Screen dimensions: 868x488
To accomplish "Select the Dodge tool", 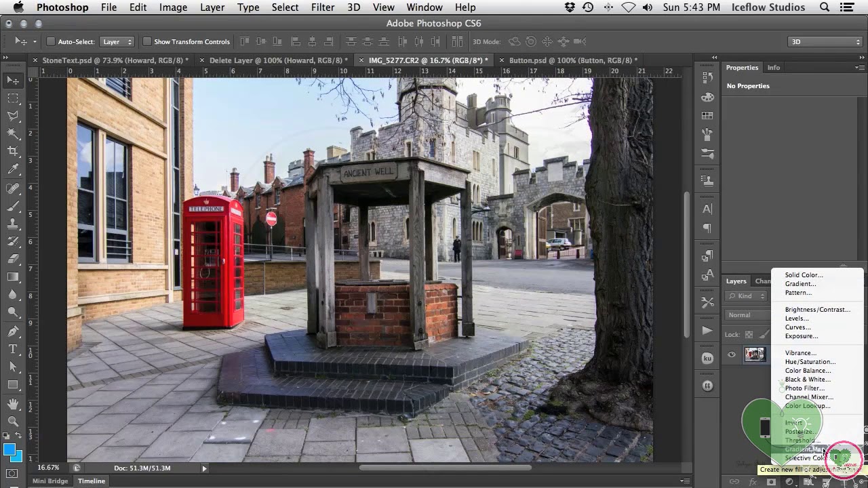I will (13, 312).
